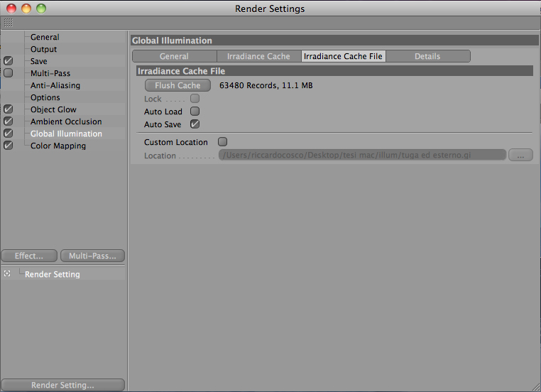Open the Multi-Pass settings entry
Screen dimensions: 541x392
pyautogui.click(x=50, y=73)
